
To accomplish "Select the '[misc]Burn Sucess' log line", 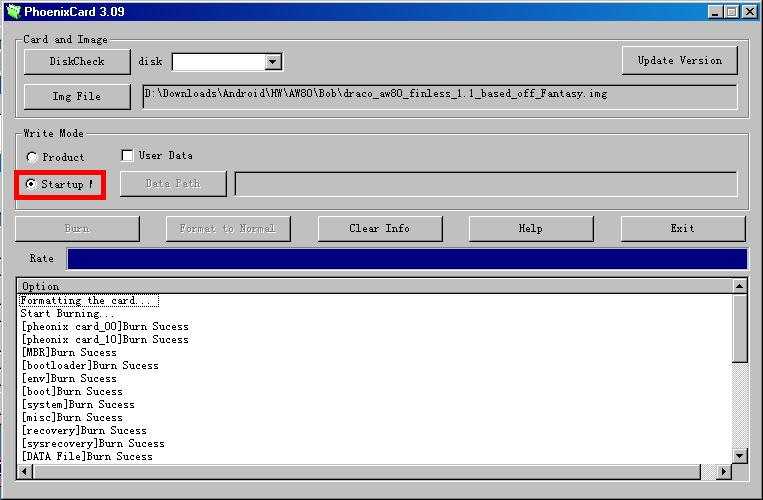I will click(72, 417).
